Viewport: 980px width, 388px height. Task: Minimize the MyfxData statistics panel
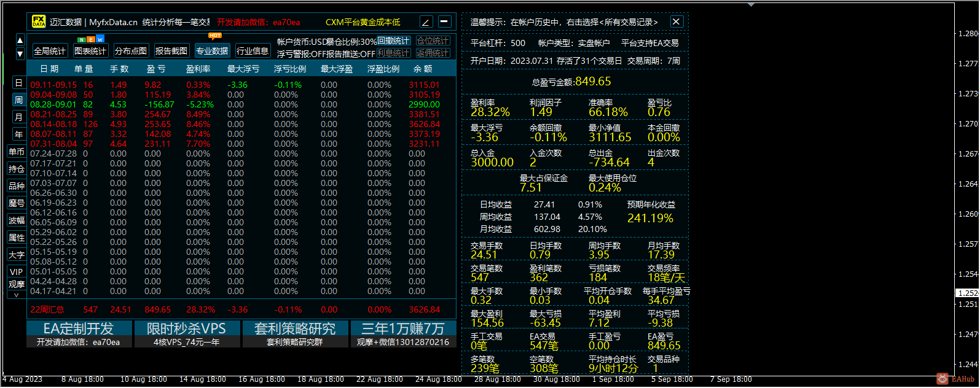[x=445, y=22]
